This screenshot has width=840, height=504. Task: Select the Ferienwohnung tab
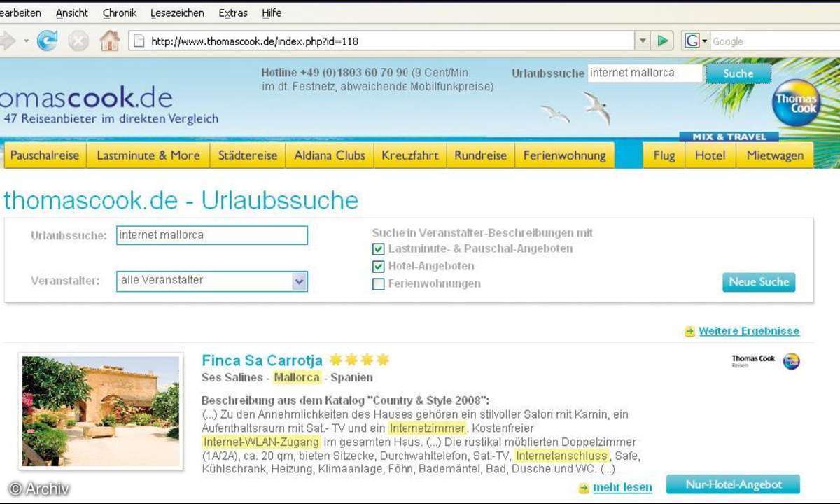coord(565,155)
